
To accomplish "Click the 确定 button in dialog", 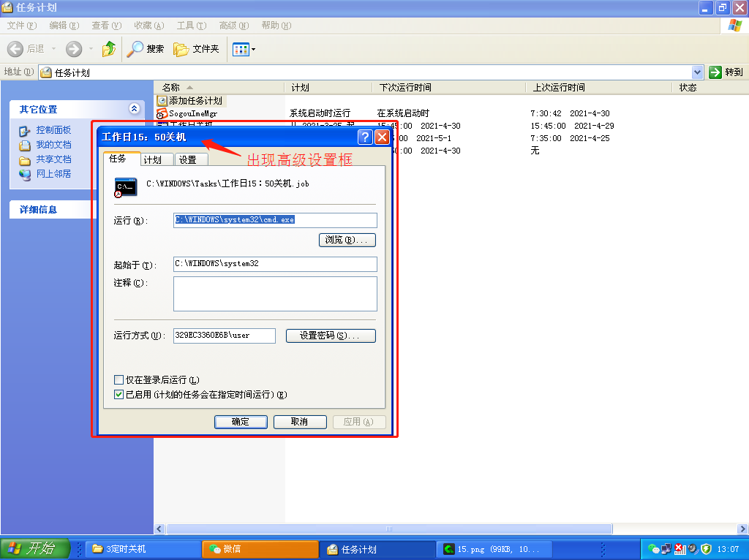I will [x=240, y=422].
